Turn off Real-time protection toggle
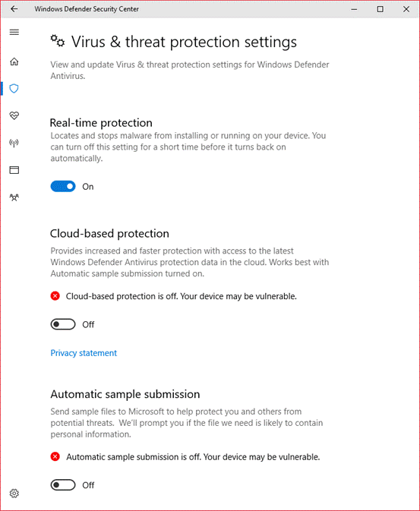This screenshot has width=420, height=511. point(63,187)
